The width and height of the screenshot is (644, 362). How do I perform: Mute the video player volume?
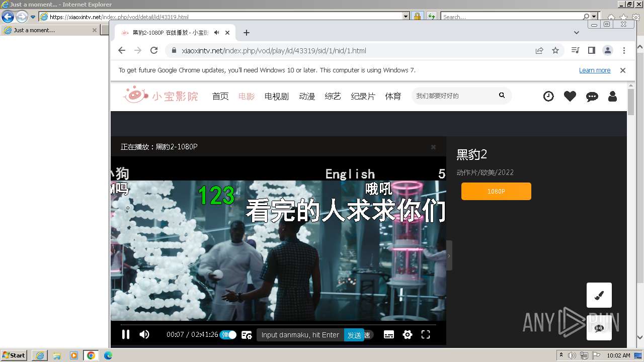coord(144,334)
